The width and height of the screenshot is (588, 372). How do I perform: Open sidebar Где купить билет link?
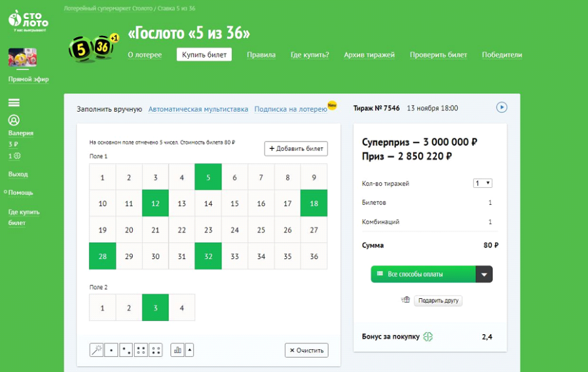pyautogui.click(x=24, y=217)
